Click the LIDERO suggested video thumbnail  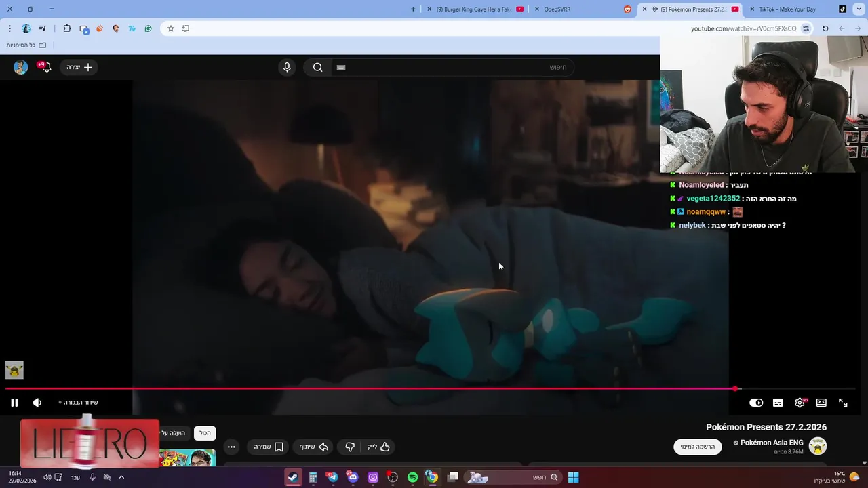coord(90,443)
